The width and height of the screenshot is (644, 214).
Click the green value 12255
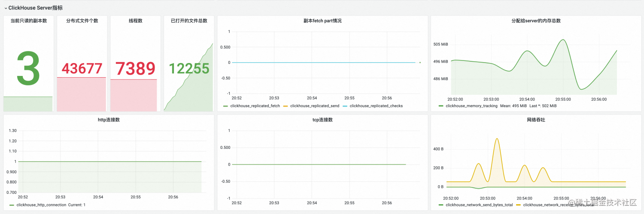pos(189,69)
